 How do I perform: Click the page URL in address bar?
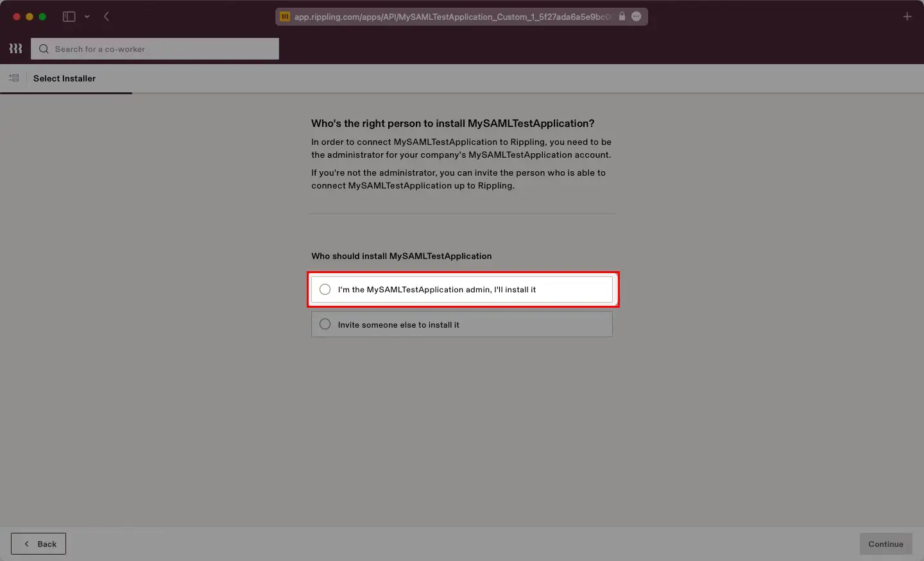pyautogui.click(x=452, y=17)
